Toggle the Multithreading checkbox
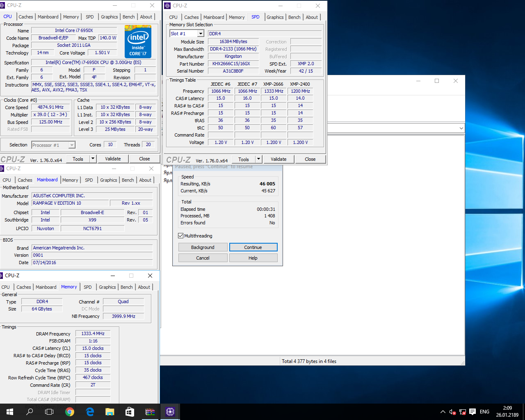Screen dimensions: 525x420 181,236
